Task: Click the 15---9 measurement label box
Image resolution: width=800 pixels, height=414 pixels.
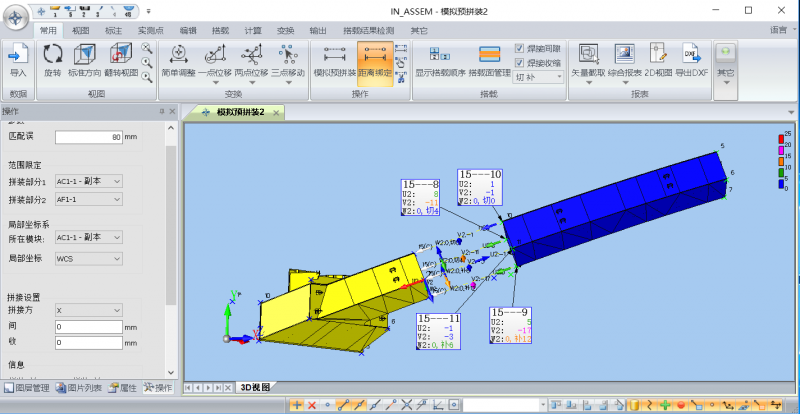Action: (511, 325)
